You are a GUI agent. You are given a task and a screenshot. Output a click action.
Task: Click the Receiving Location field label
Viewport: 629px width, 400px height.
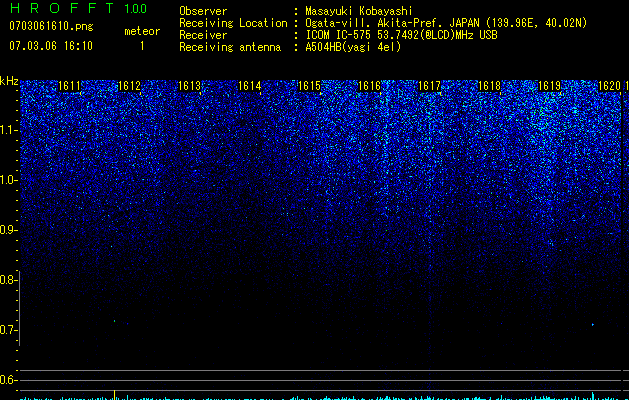point(233,23)
